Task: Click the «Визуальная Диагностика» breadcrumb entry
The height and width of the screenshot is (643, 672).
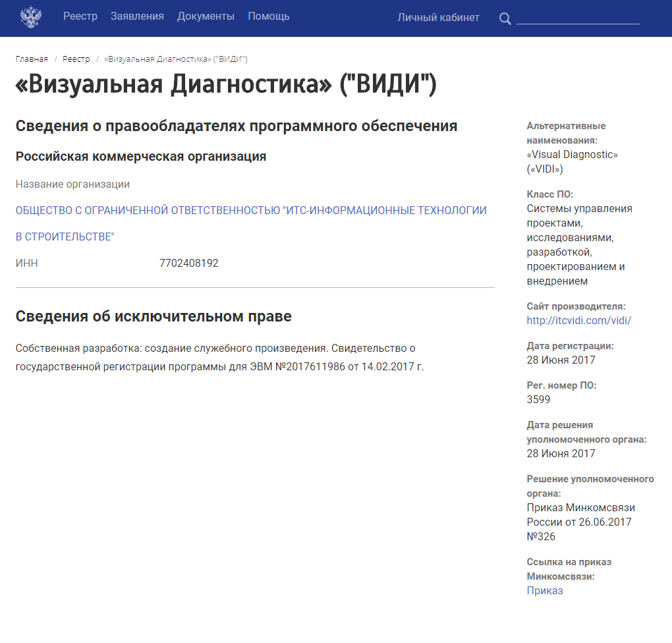Action: pyautogui.click(x=176, y=59)
